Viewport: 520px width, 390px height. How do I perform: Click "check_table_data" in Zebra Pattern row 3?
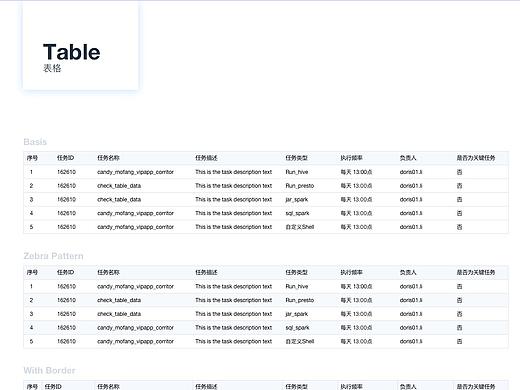119,314
